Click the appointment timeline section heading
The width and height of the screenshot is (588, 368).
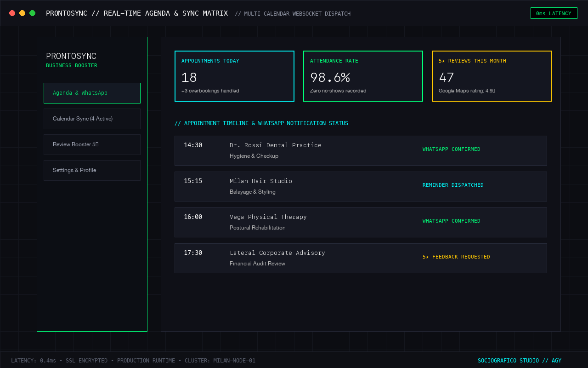point(261,123)
